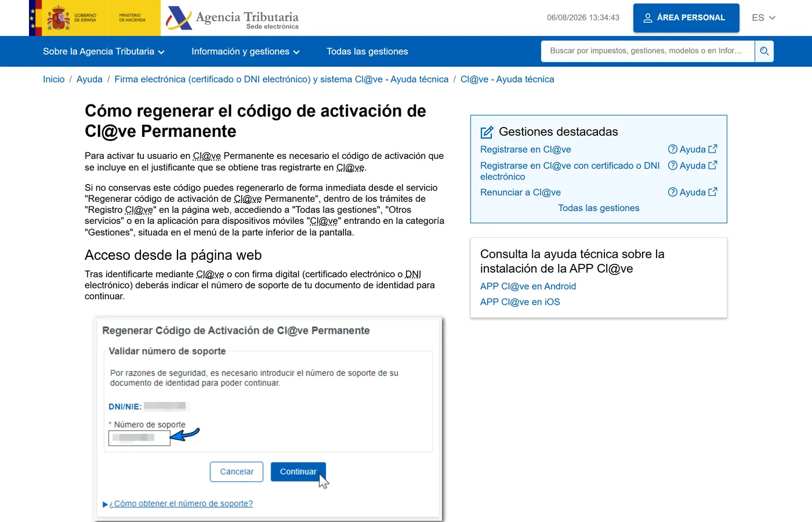Open Cl@ve - Ayuda técnica breadcrumb
812x522 pixels.
[507, 79]
